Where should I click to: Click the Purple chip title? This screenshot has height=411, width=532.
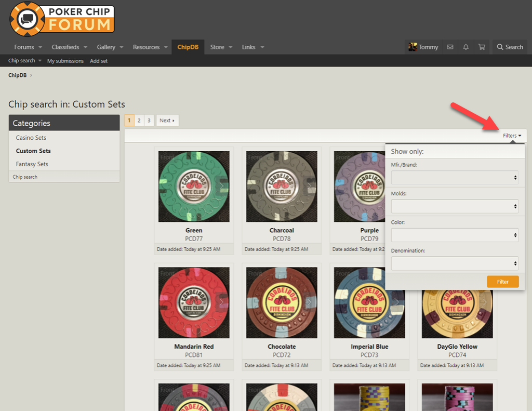pyautogui.click(x=369, y=230)
